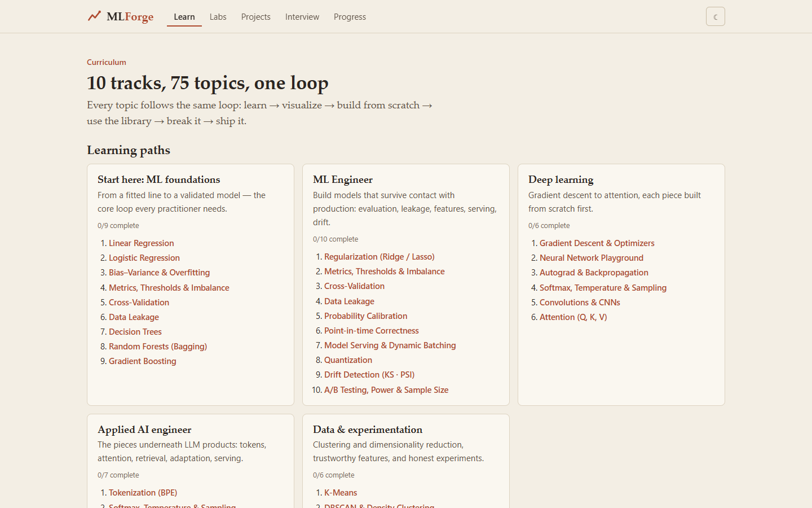The width and height of the screenshot is (812, 508).
Task: Click the '0/9 complete' progress text
Action: pyautogui.click(x=118, y=226)
